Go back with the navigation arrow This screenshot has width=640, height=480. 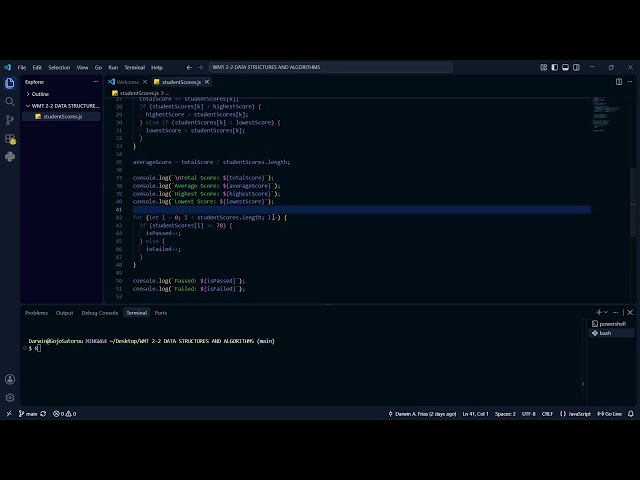coord(189,67)
